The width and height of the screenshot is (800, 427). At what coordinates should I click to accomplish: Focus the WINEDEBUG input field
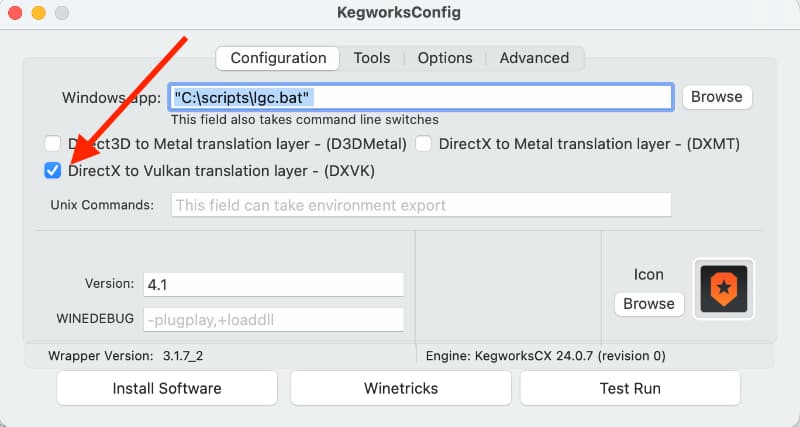coord(273,320)
